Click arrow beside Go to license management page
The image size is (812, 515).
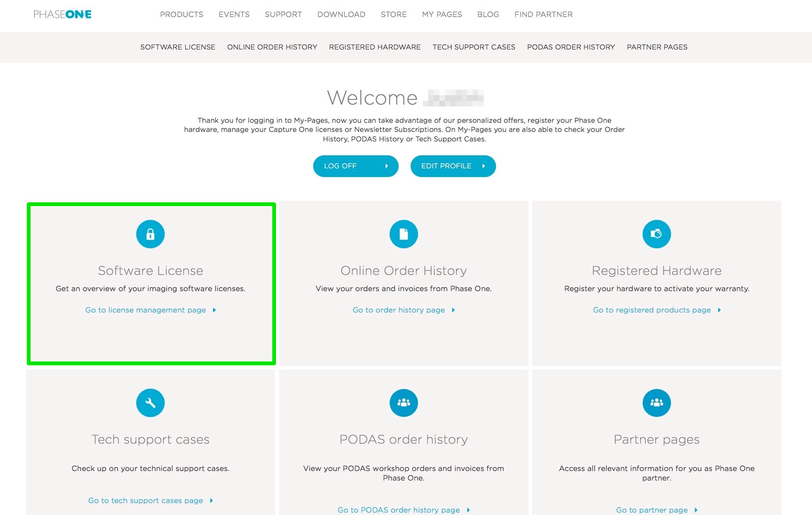(214, 310)
